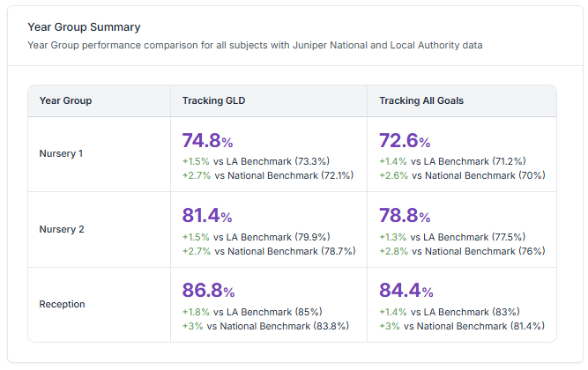The image size is (588, 370).
Task: Click the 78.8% Nursery 2 All Goals value
Action: [405, 217]
